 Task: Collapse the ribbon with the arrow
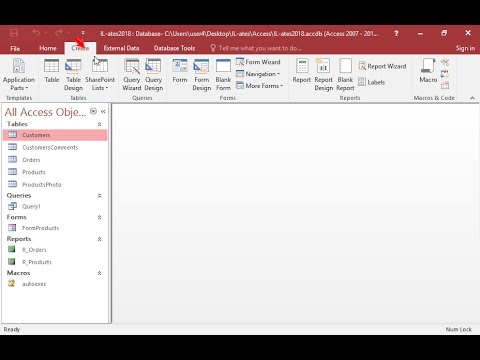pos(472,98)
